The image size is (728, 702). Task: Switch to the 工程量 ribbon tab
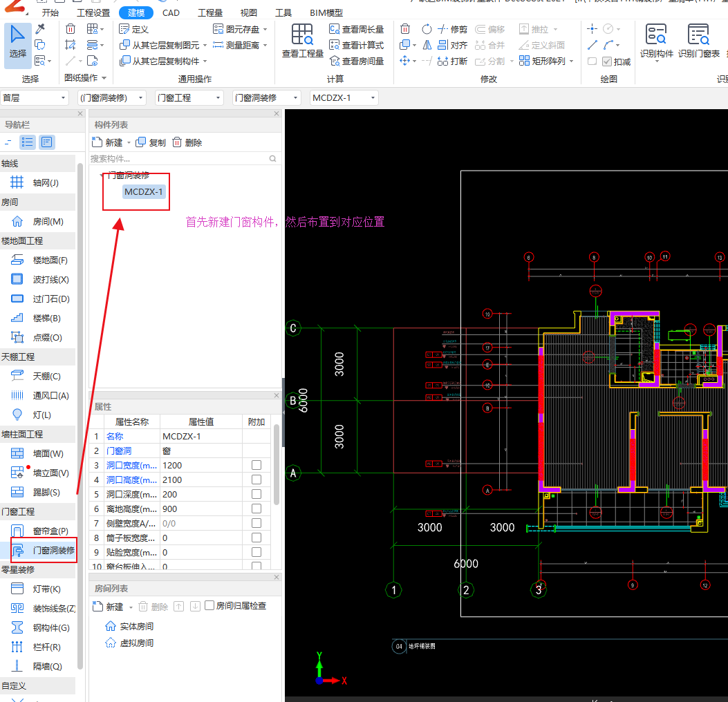[210, 13]
